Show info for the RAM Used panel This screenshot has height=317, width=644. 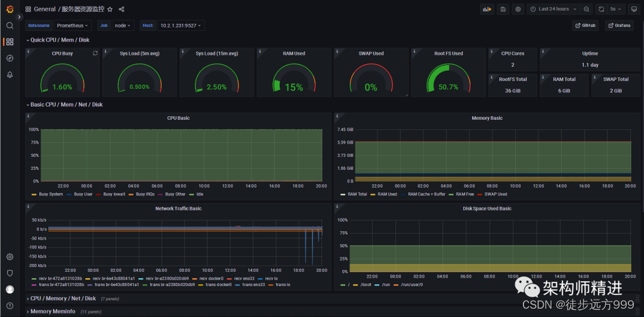259,51
